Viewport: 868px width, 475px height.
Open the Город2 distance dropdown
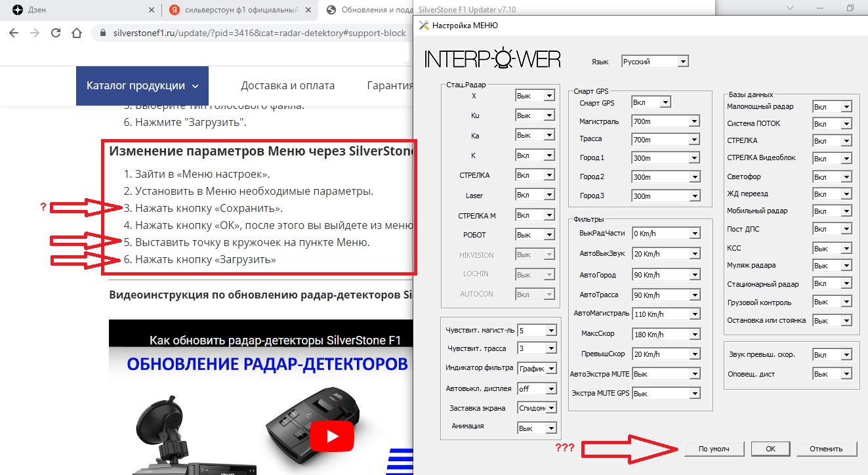(x=665, y=177)
